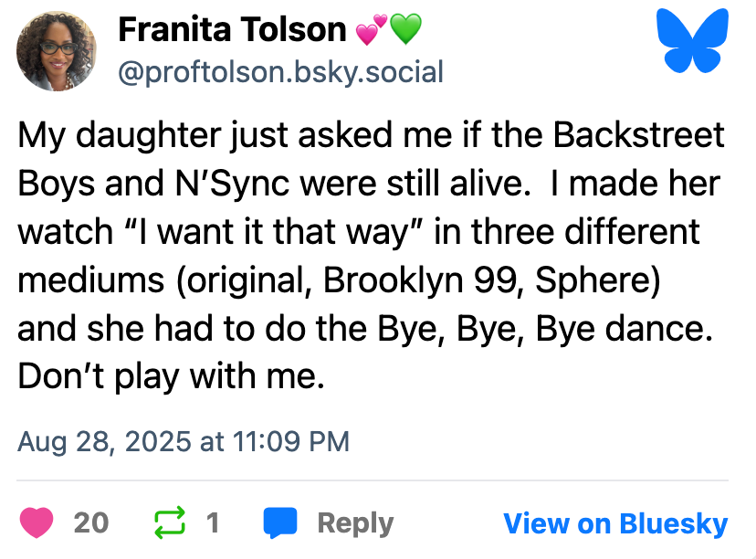Click the @proftolson.bsky.social handle

coord(280,71)
